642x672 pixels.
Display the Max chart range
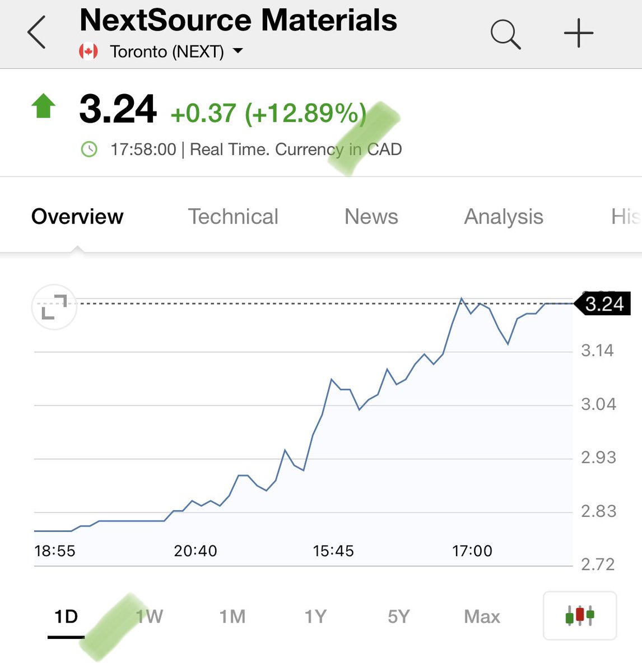[482, 617]
